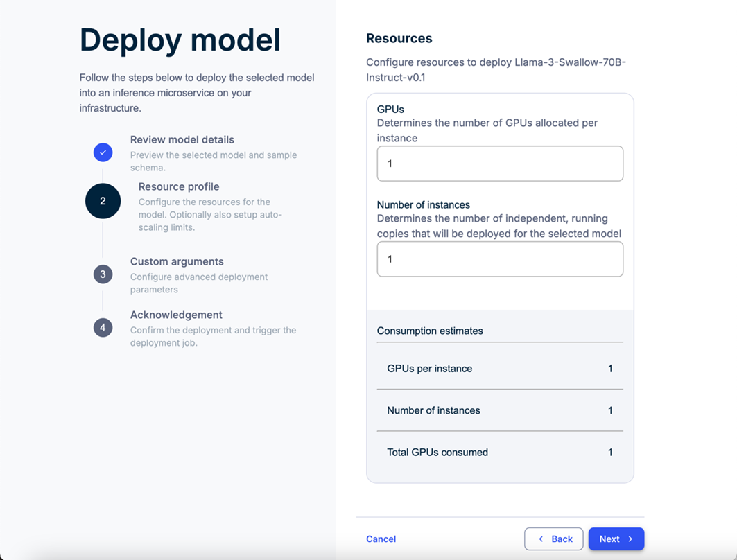737x560 pixels.
Task: Select the step 2 circle indicator
Action: point(103,201)
